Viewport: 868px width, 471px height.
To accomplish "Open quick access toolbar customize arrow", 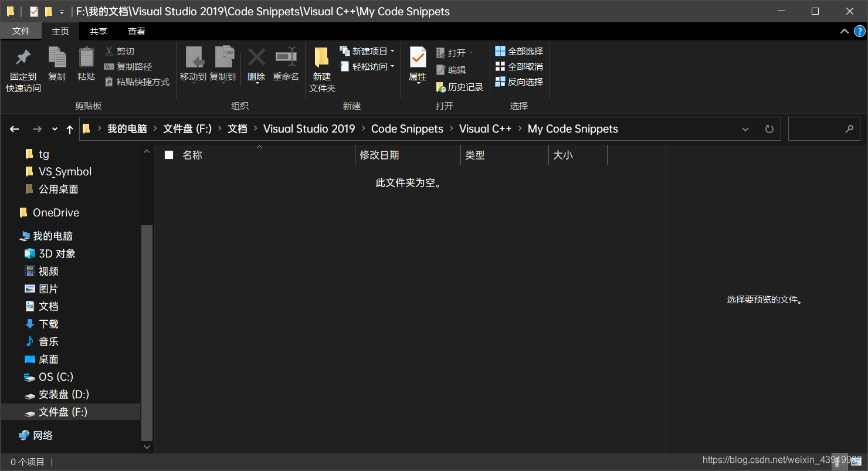I will pos(62,12).
